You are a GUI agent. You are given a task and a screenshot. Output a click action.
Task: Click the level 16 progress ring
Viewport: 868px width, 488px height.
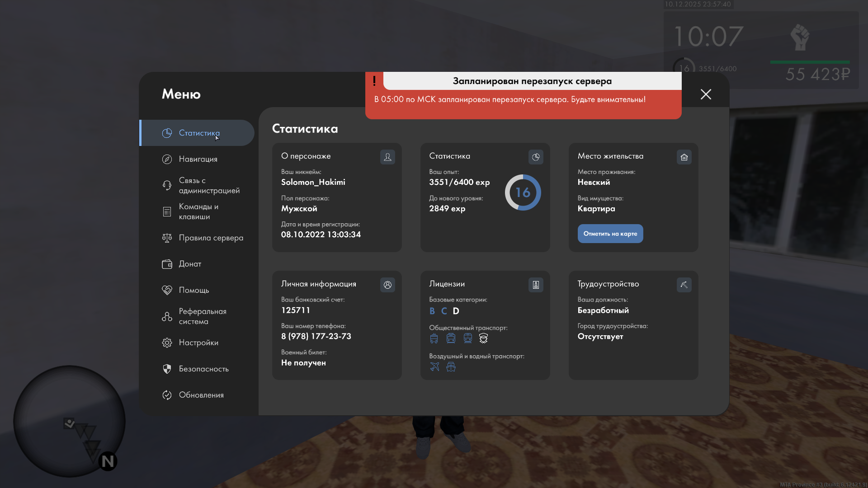[x=523, y=192]
